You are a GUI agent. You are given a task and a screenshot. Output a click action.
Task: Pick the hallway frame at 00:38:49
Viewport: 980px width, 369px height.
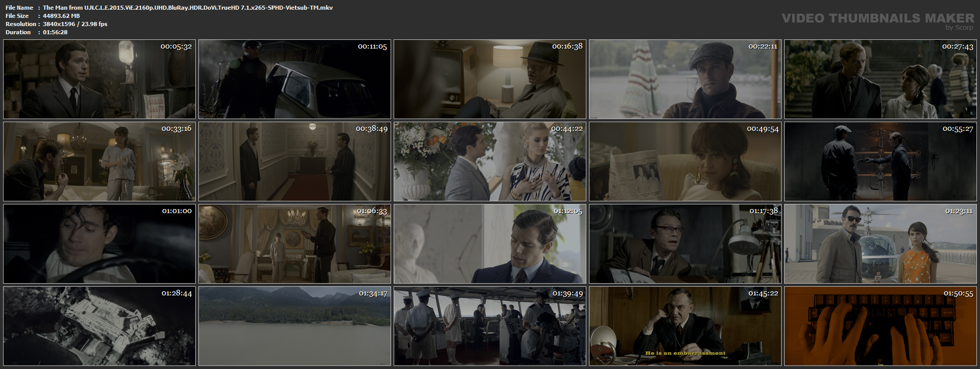(294, 162)
